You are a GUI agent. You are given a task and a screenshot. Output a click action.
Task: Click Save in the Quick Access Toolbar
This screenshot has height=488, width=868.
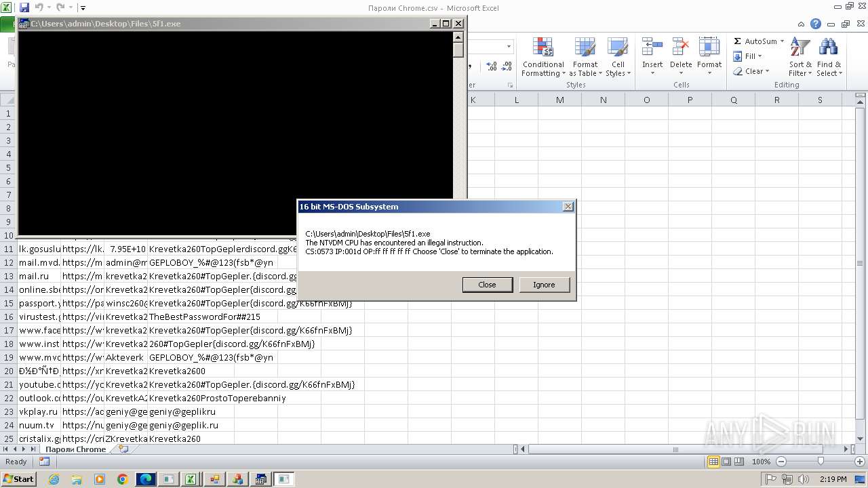(x=24, y=7)
